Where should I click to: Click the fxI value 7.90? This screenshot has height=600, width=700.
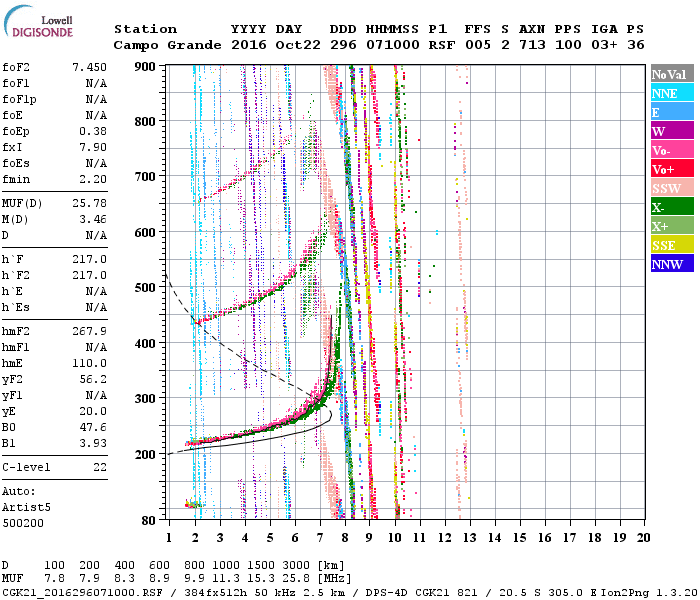pyautogui.click(x=93, y=147)
